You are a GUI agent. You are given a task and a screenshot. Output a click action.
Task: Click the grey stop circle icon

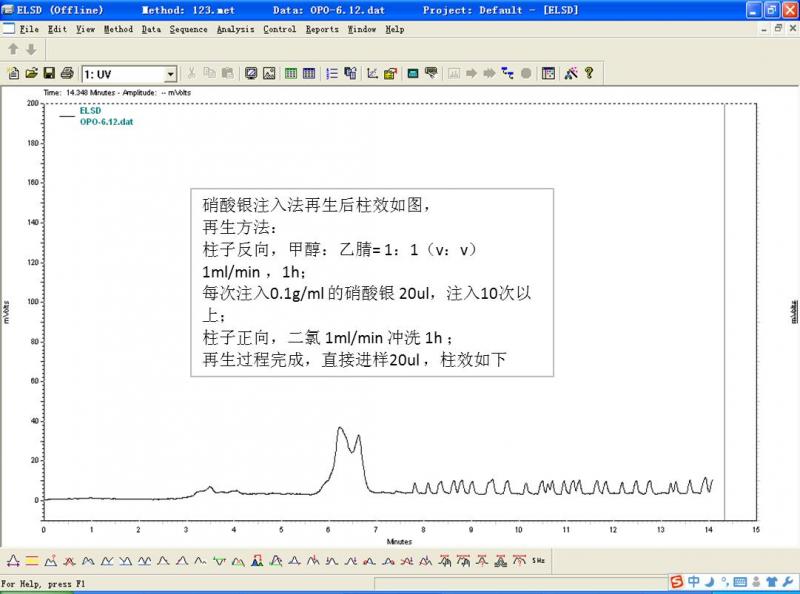pyautogui.click(x=526, y=73)
